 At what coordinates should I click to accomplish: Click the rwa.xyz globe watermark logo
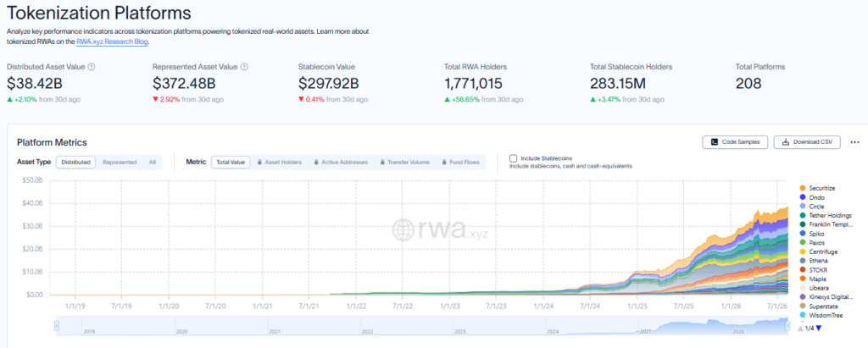(403, 229)
